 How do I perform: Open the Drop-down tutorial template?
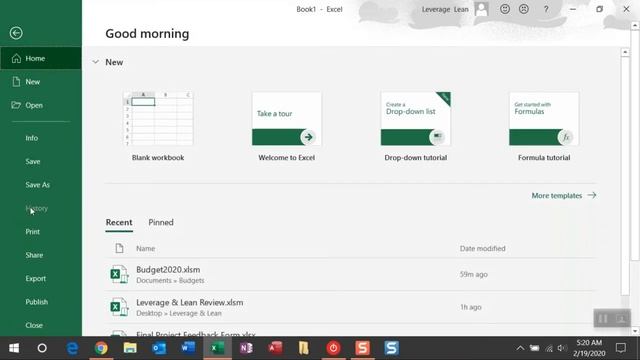(x=416, y=119)
